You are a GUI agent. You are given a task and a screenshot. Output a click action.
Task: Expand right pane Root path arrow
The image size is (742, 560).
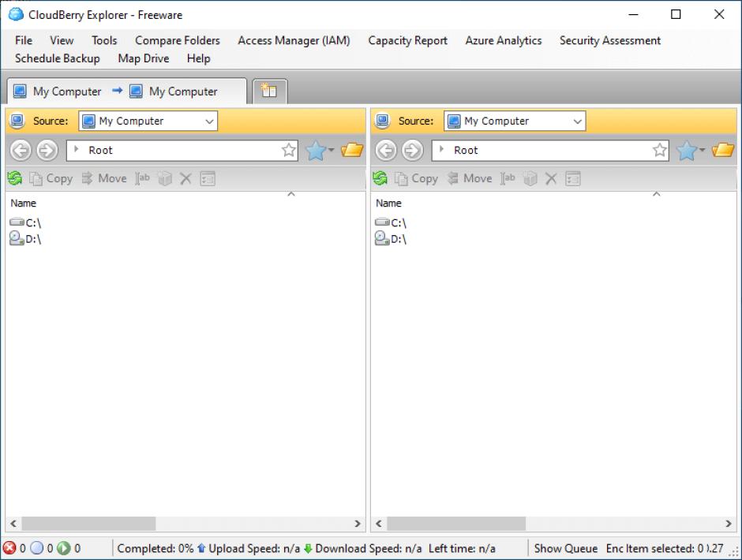[441, 149]
